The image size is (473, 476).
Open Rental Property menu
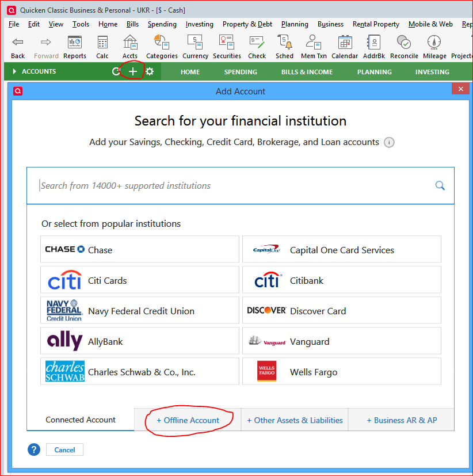coord(376,24)
